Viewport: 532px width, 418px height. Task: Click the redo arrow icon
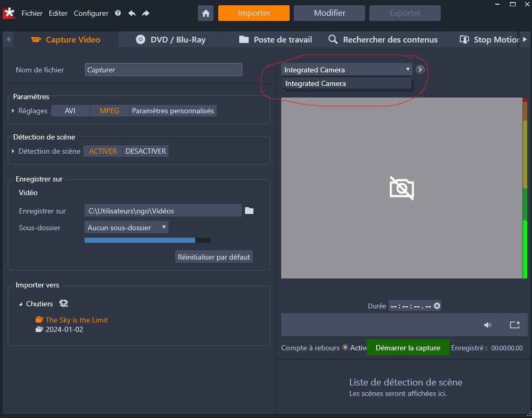(x=145, y=13)
